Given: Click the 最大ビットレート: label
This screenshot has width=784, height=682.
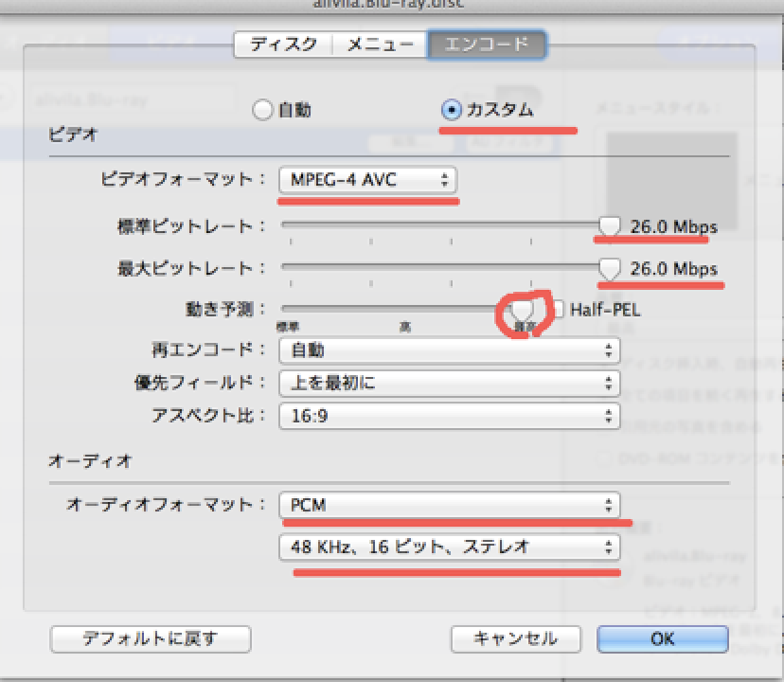Looking at the screenshot, I should click(191, 269).
